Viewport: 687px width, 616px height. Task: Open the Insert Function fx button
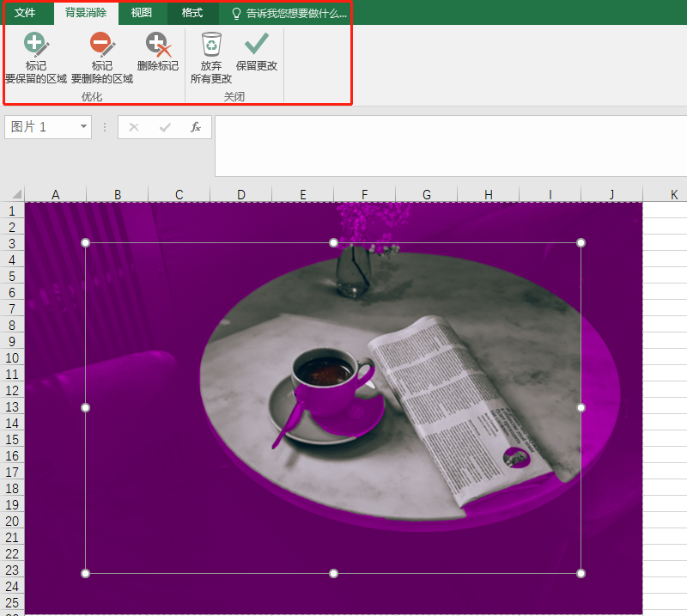coord(196,127)
